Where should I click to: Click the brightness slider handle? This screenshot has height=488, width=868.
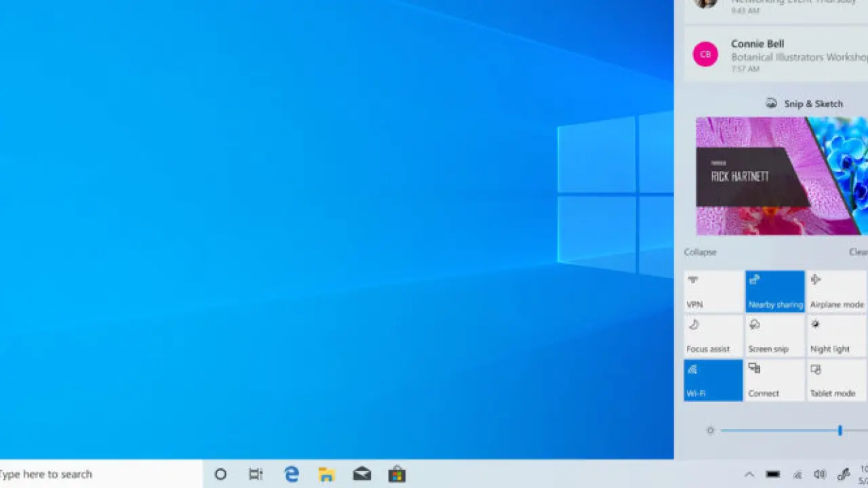pos(840,430)
